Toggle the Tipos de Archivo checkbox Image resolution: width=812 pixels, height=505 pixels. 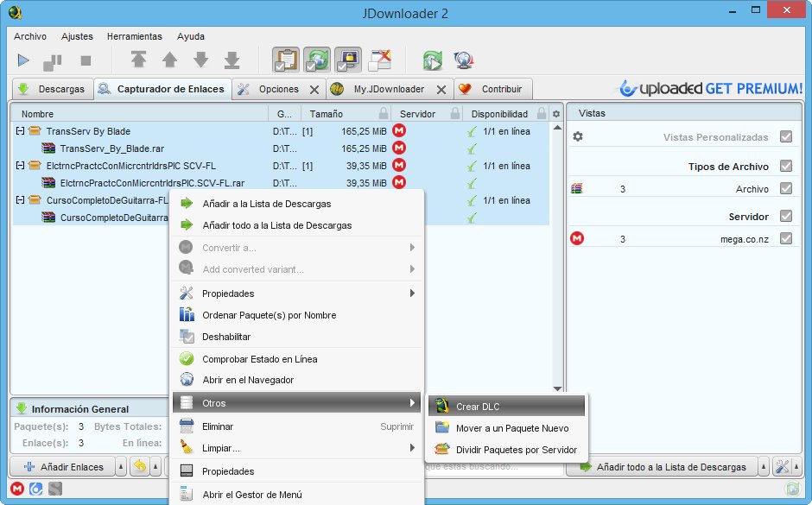point(786,166)
